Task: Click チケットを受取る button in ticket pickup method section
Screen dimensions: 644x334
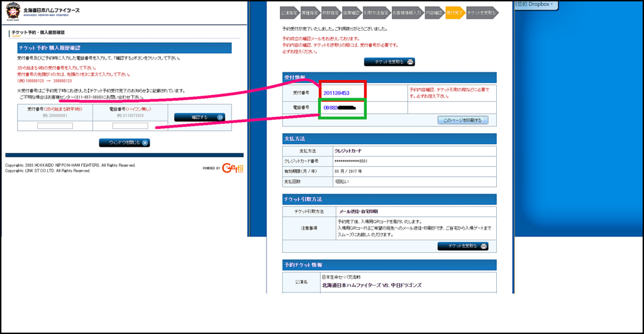Action: (x=463, y=246)
